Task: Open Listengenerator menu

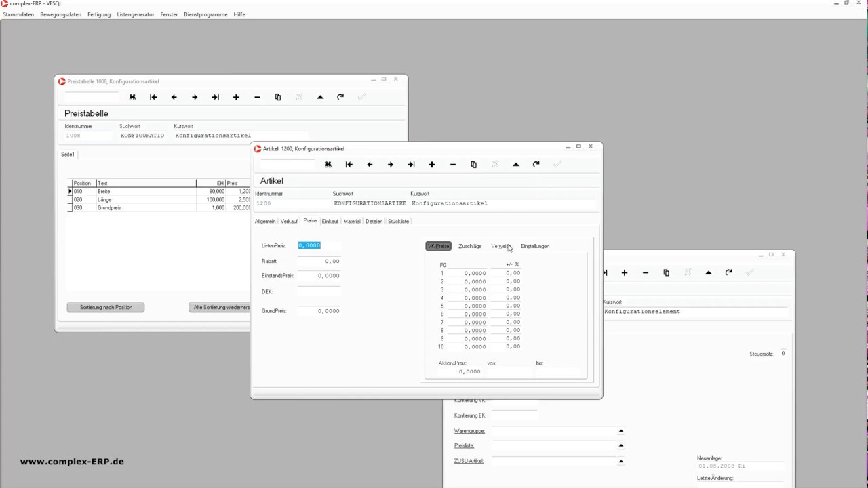Action: click(136, 14)
